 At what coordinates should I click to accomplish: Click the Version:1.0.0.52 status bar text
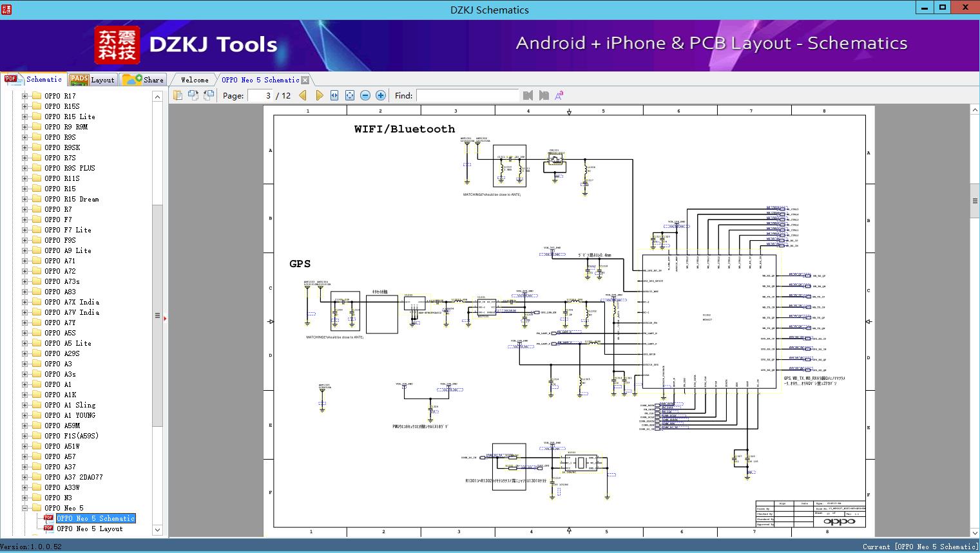pos(31,547)
